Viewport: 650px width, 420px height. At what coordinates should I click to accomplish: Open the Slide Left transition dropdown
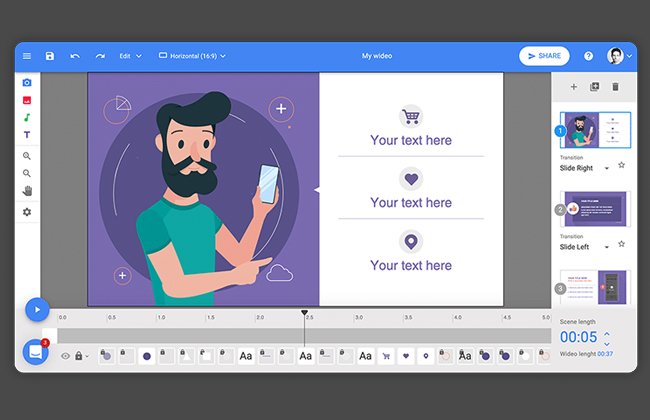[x=585, y=247]
